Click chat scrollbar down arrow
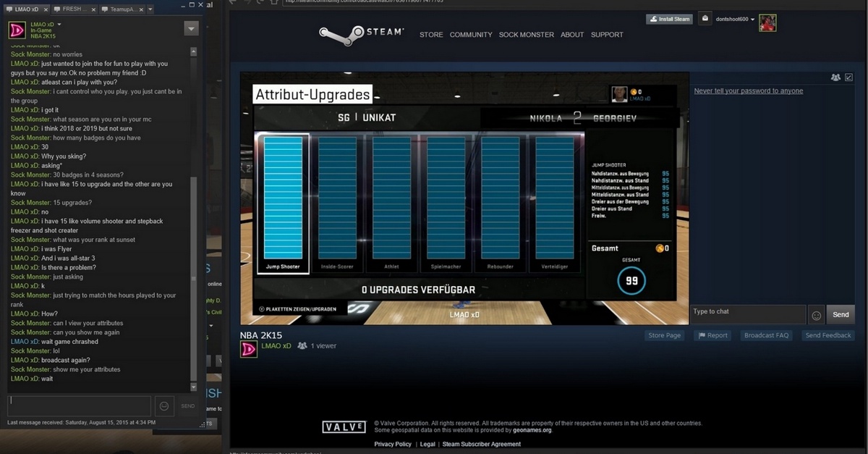The image size is (868, 454). [193, 387]
